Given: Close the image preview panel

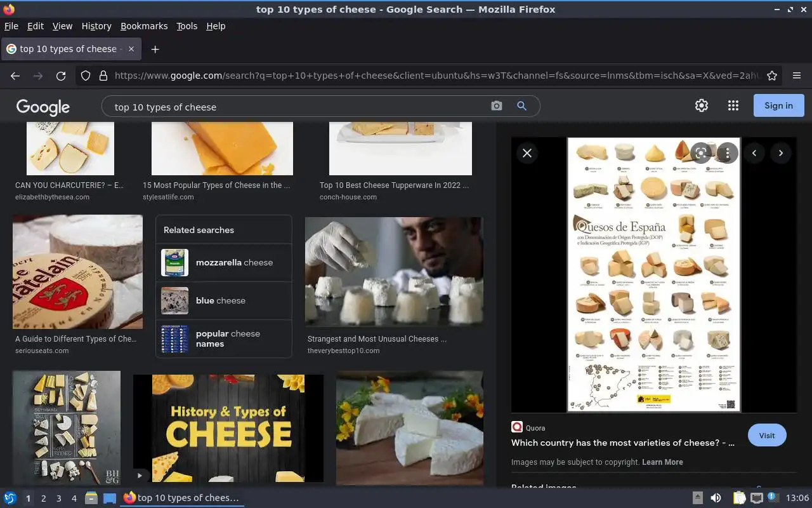Looking at the screenshot, I should (527, 153).
